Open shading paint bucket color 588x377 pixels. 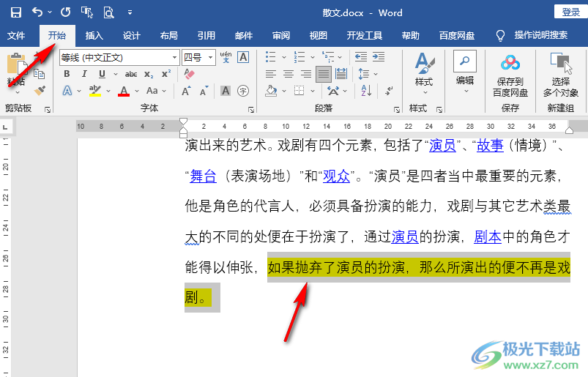pos(271,90)
